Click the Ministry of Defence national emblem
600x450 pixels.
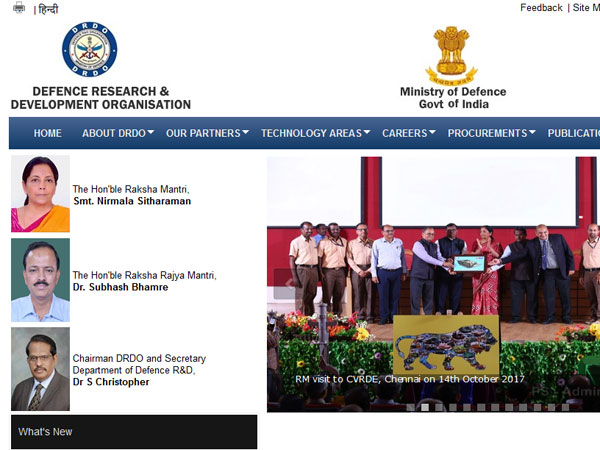tap(452, 55)
